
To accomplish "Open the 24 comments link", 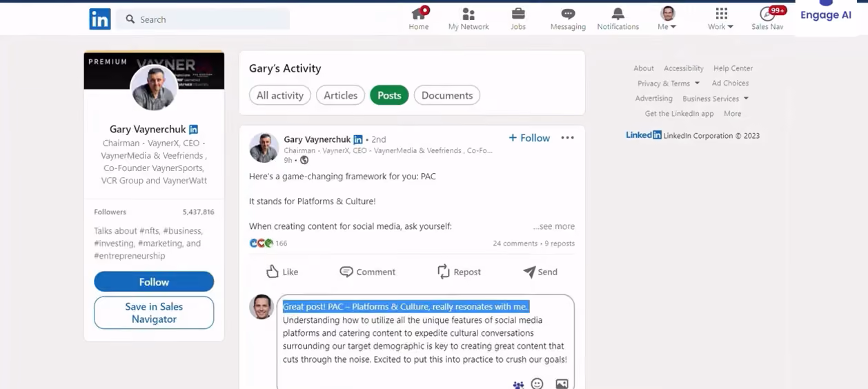I will click(515, 243).
